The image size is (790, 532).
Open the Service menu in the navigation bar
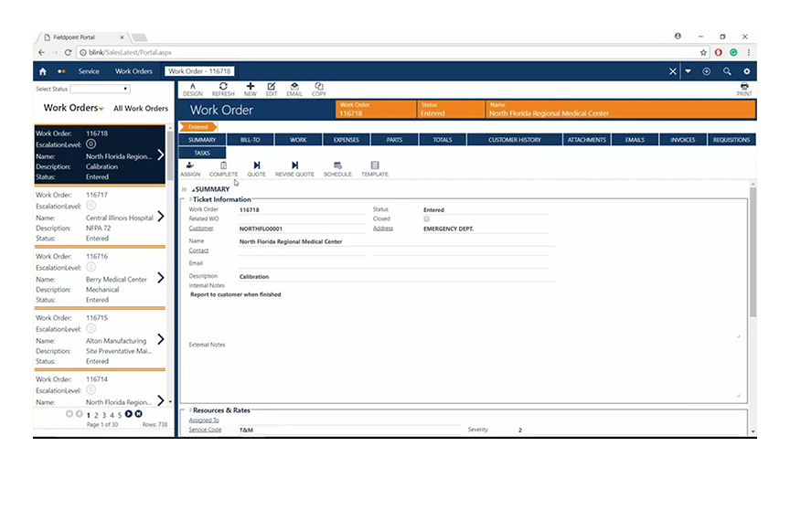[x=89, y=70]
